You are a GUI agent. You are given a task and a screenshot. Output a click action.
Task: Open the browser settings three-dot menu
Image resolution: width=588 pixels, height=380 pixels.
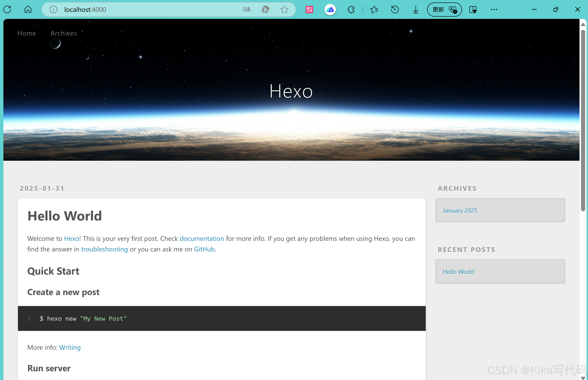click(494, 10)
